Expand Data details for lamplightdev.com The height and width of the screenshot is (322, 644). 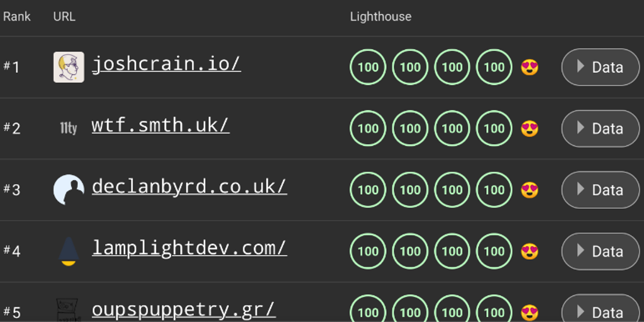point(600,251)
